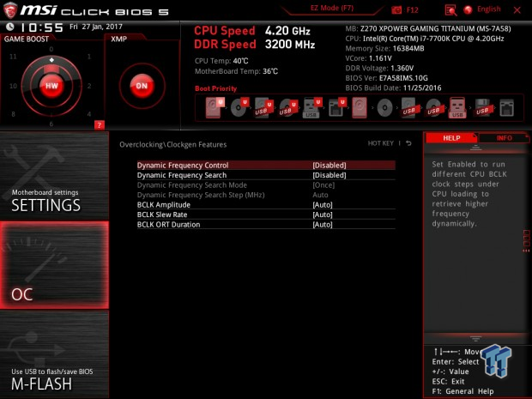Screen dimensions: 532x399
Task: Toggle the XMP ON button
Action: (142, 86)
